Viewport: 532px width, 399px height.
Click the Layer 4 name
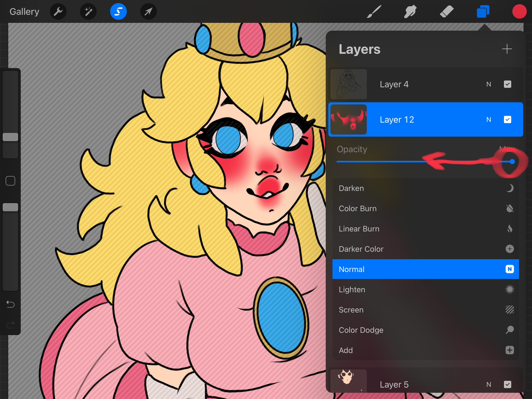point(394,84)
